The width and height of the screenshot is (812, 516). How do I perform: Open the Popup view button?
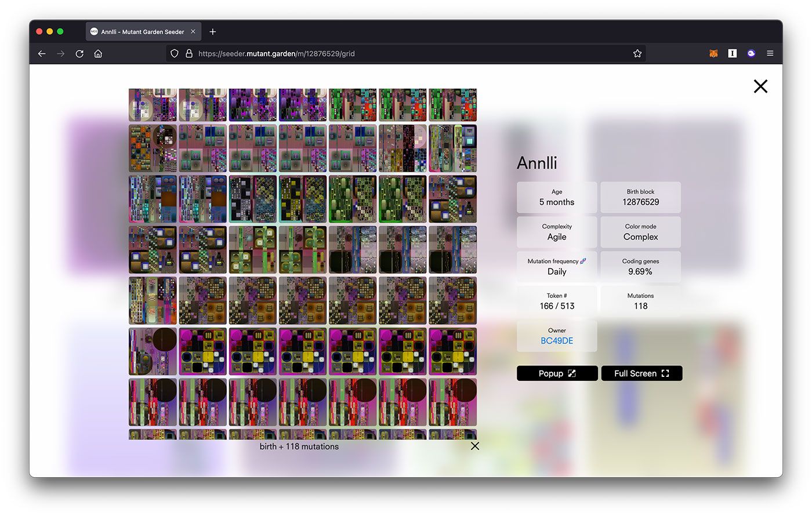point(557,373)
